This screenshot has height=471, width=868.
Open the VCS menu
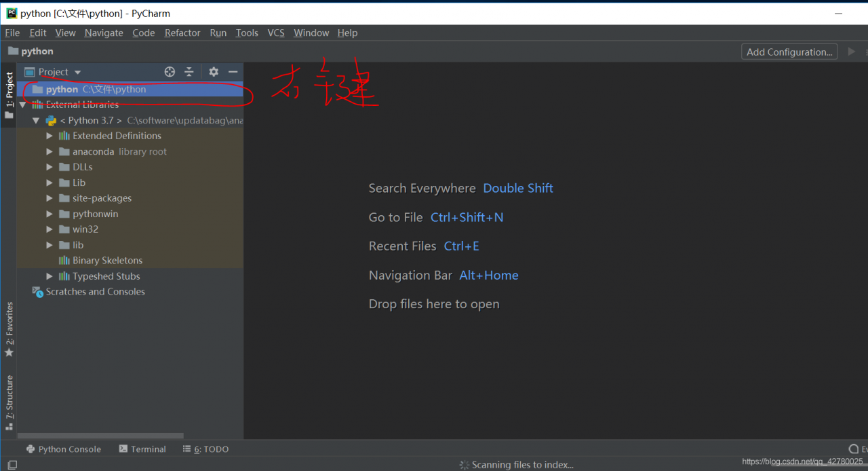276,33
